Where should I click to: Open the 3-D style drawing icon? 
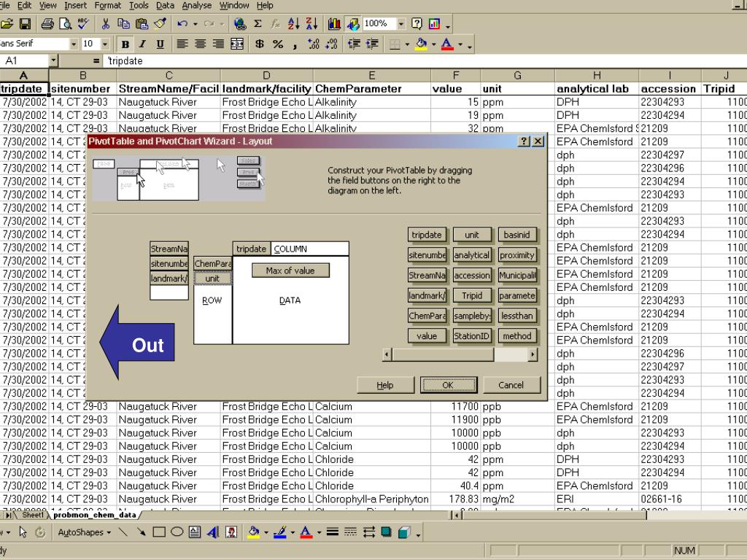point(404,532)
